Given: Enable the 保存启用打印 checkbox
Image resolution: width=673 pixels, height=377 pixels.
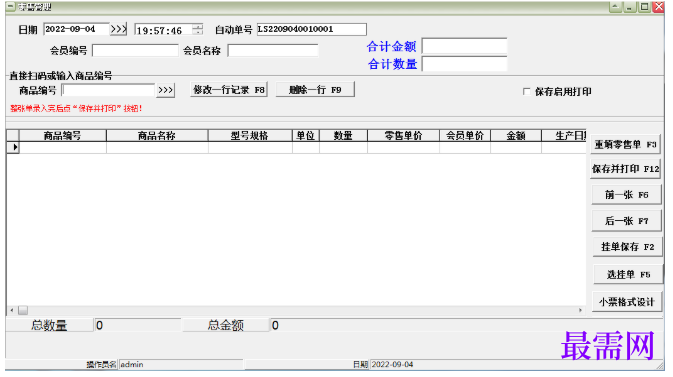Looking at the screenshot, I should point(527,91).
